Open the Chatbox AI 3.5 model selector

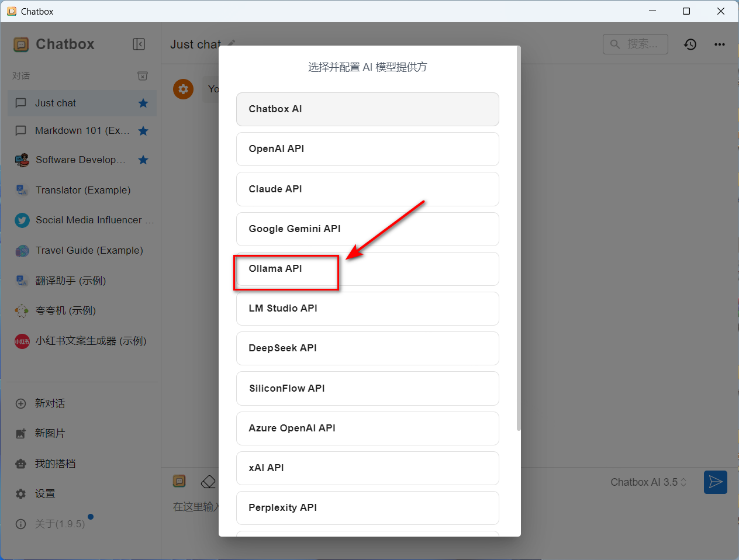pyautogui.click(x=648, y=482)
